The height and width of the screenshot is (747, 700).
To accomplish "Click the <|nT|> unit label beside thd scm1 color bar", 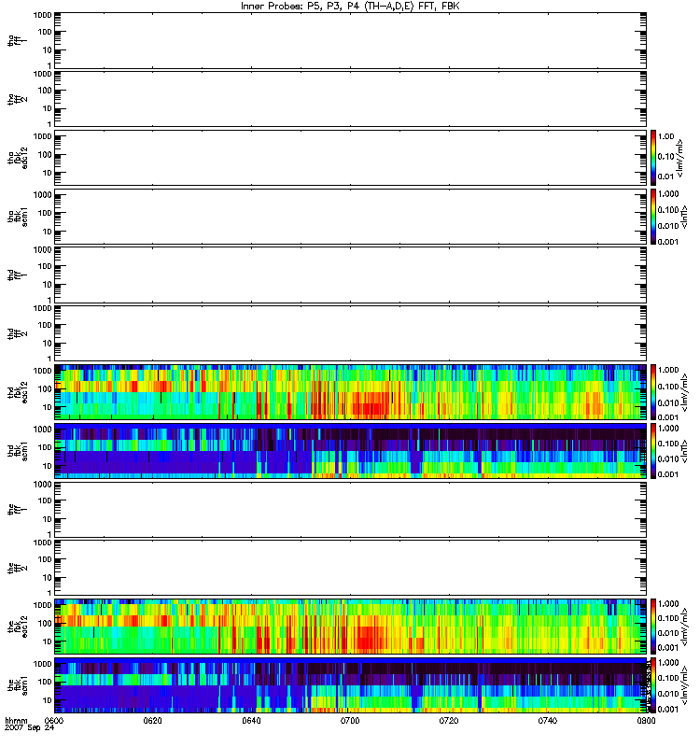I will pyautogui.click(x=684, y=451).
